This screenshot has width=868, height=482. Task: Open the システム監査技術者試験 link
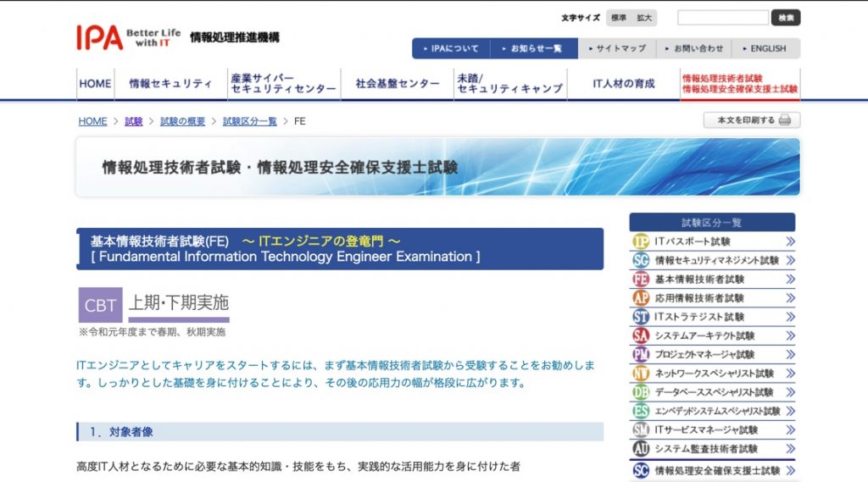click(706, 448)
